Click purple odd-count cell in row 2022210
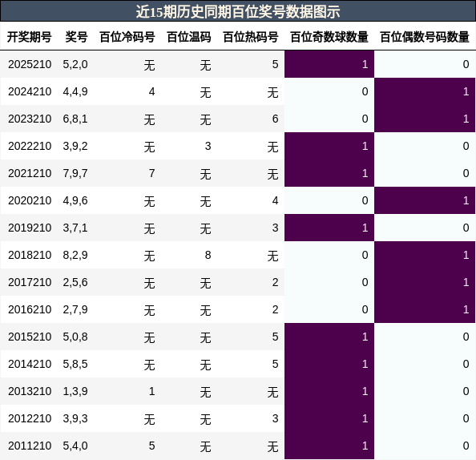 click(x=329, y=146)
